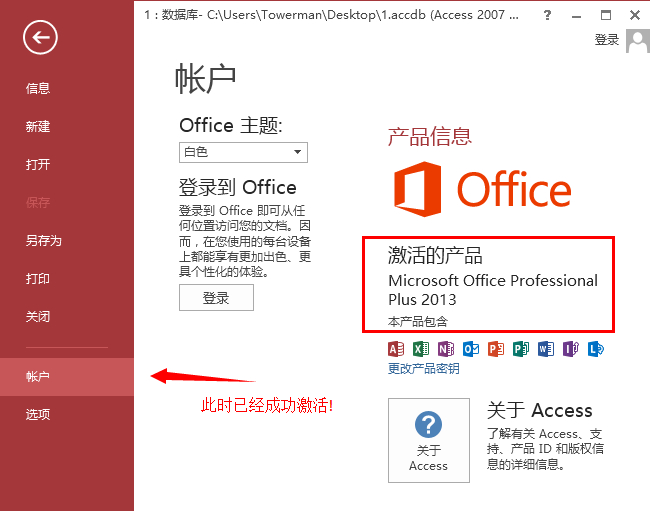Open help with the question mark icon

[x=547, y=15]
